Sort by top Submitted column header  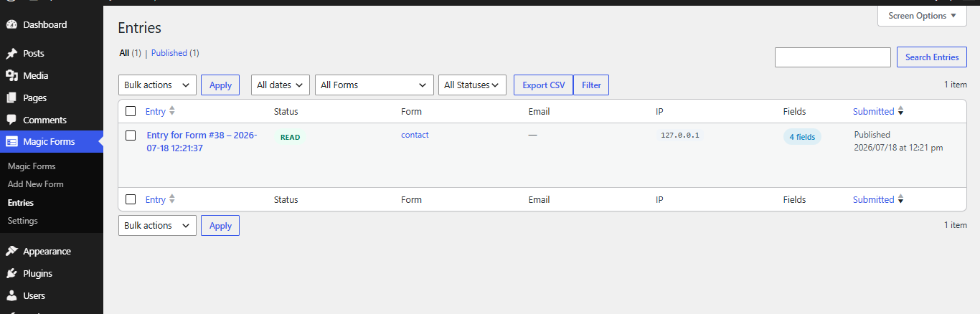pos(873,111)
